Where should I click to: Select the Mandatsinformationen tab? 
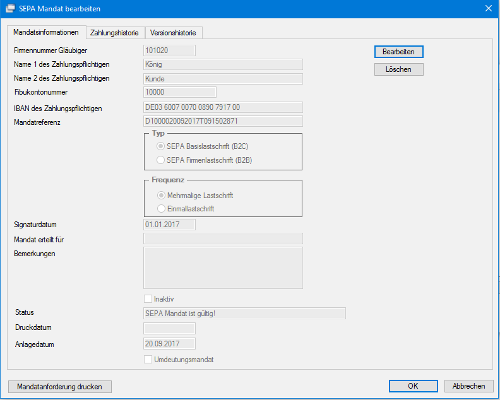46,32
